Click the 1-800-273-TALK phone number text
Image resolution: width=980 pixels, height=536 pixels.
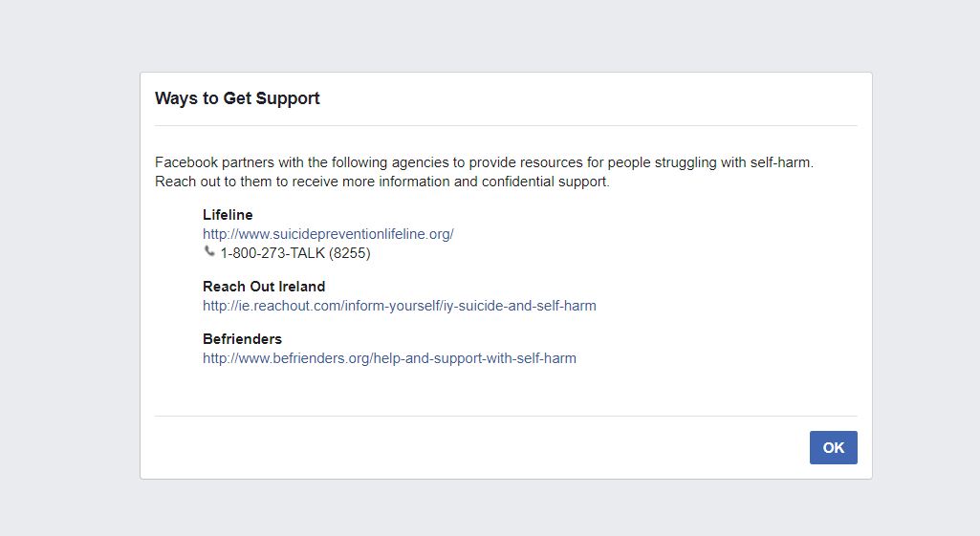pos(272,253)
